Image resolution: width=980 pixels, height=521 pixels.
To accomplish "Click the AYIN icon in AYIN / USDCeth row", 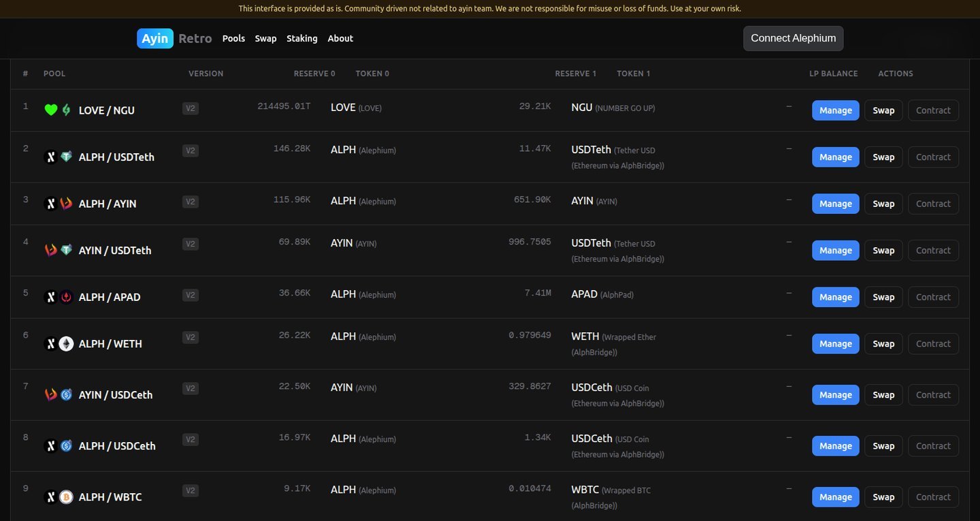I will point(50,394).
